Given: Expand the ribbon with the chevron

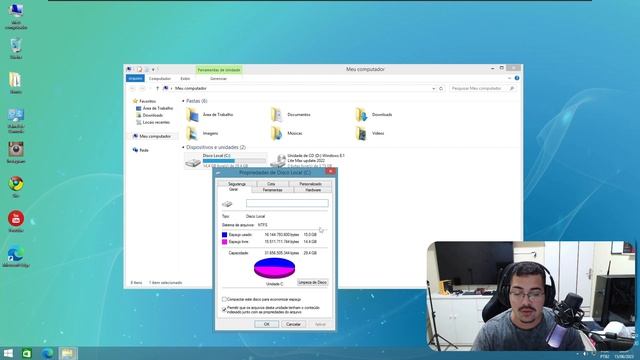Looking at the screenshot, I should (509, 78).
